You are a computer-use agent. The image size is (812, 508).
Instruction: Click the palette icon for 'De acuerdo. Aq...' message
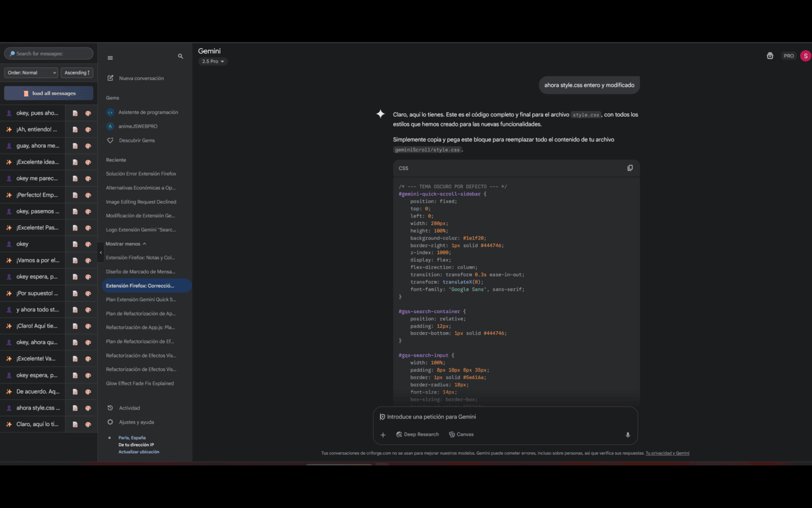click(x=88, y=392)
